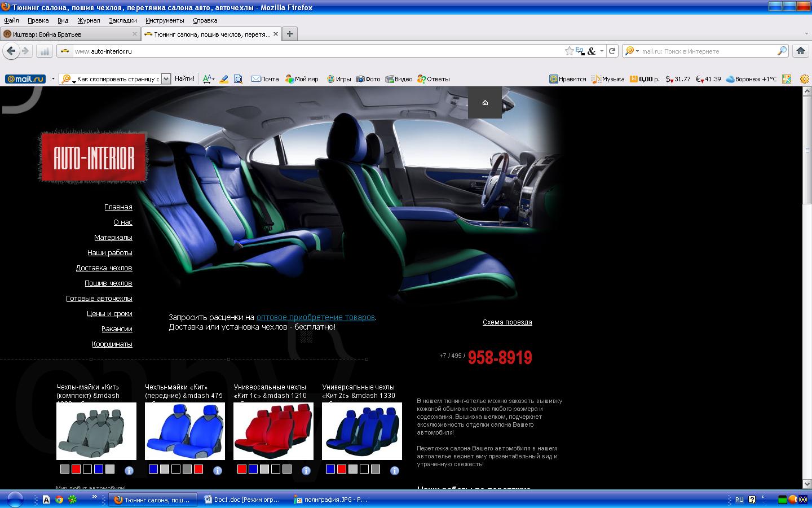
Task: Open the address bar history dropdown arrow
Action: click(602, 51)
